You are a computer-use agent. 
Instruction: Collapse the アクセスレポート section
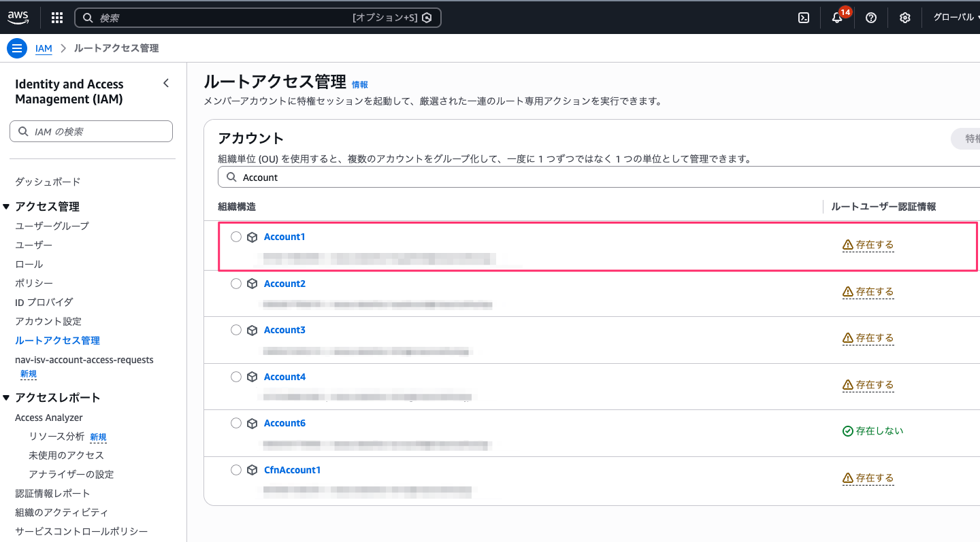click(x=7, y=398)
